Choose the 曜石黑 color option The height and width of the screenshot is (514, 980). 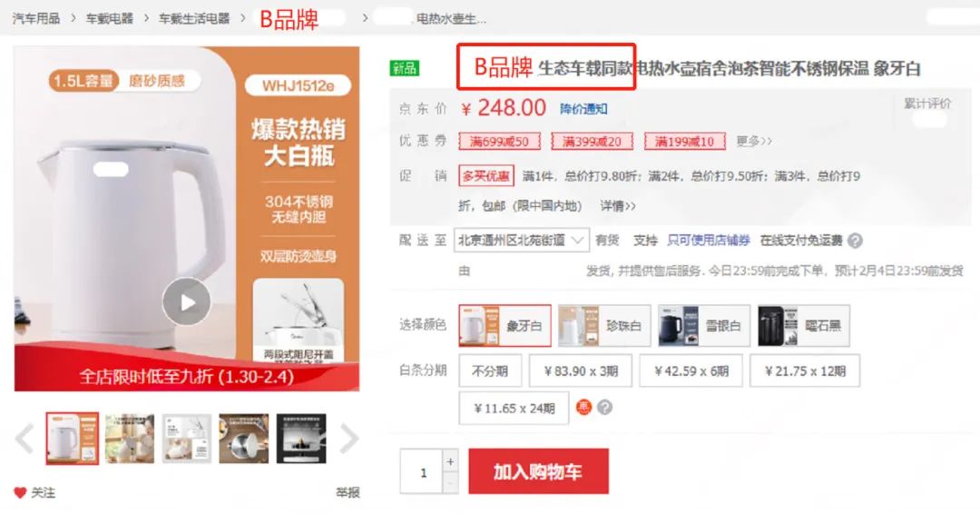pyautogui.click(x=804, y=325)
